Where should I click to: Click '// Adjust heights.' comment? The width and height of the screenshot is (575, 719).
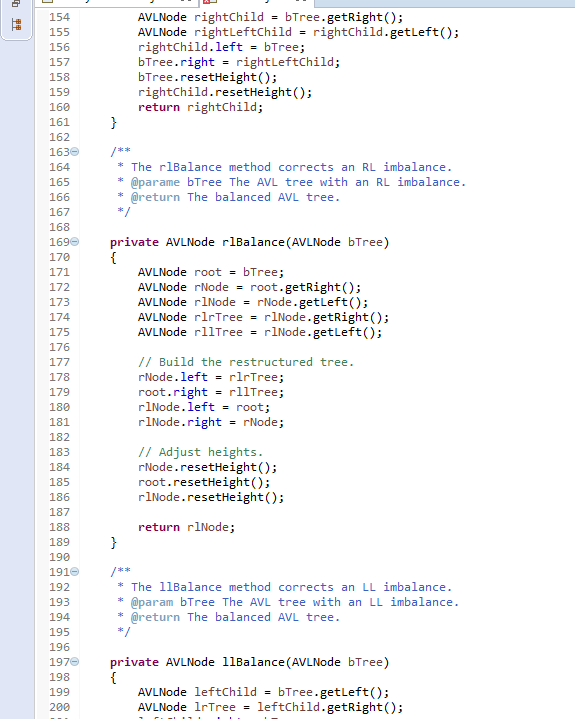[x=200, y=452]
